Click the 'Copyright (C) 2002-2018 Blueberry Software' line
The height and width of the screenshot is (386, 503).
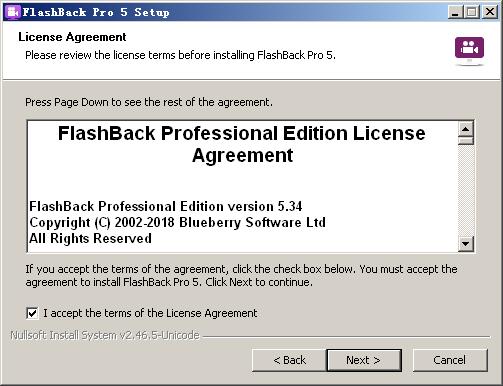pos(177,223)
